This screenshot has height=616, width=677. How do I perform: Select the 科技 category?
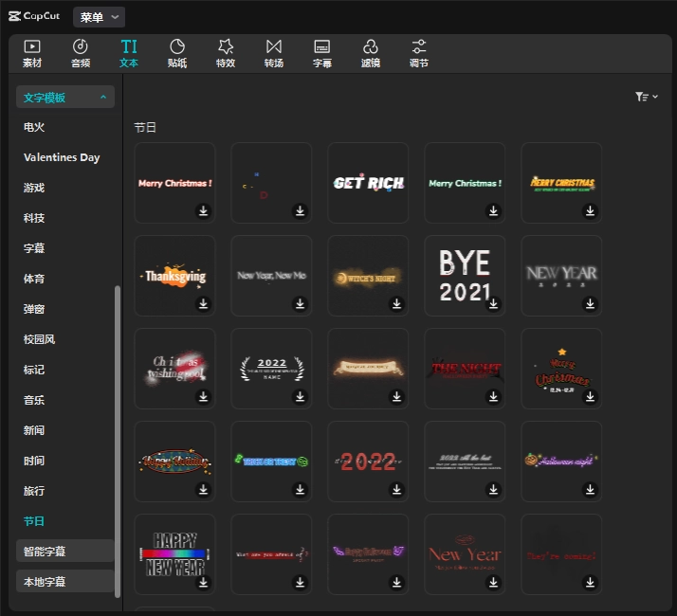[34, 218]
